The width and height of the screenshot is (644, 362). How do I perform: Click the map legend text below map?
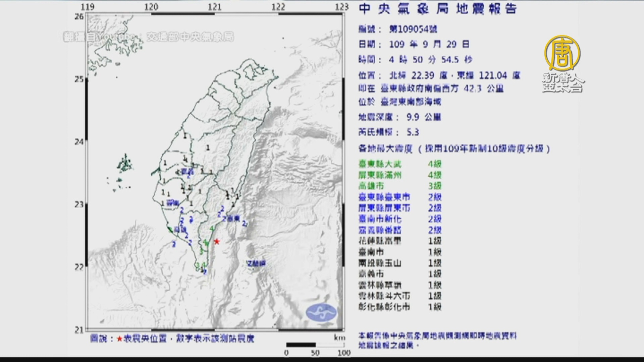click(x=172, y=339)
